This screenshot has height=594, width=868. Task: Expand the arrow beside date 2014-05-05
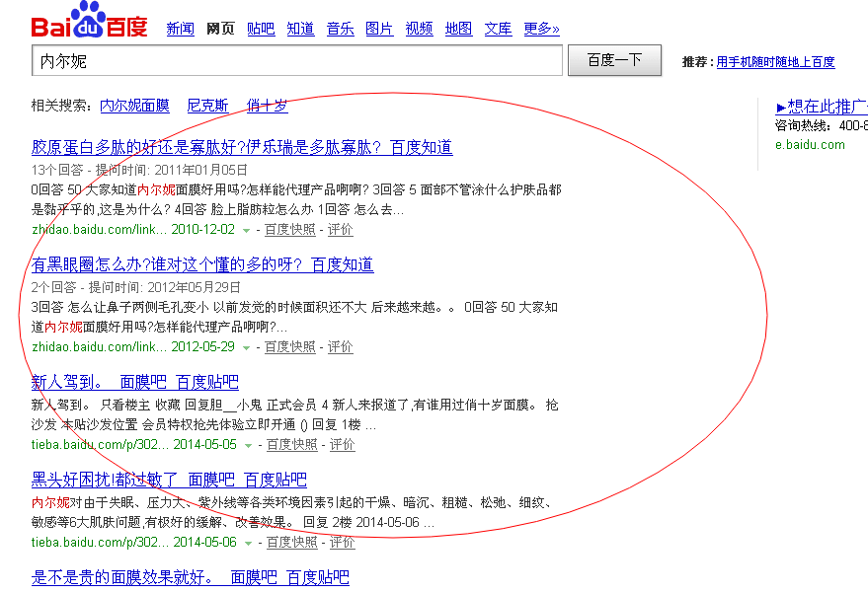[x=248, y=445]
